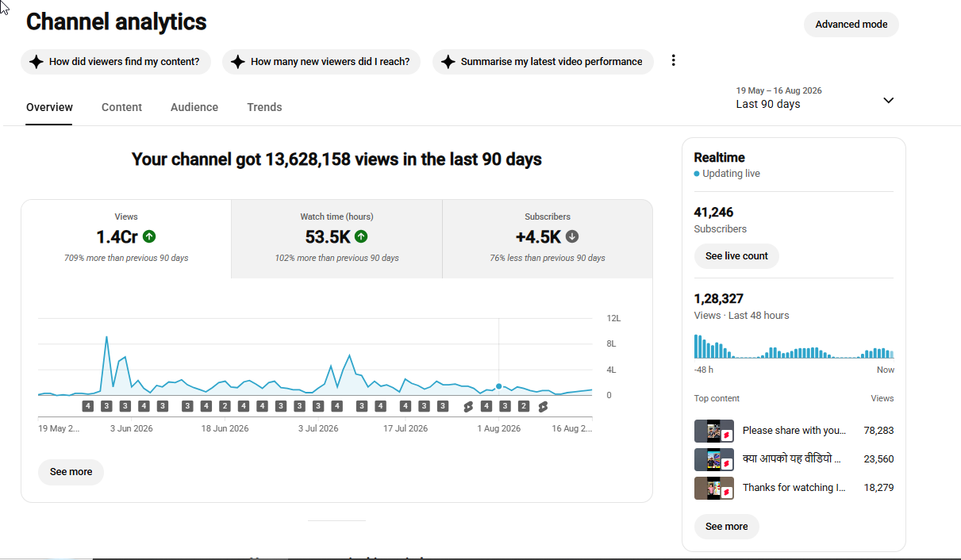Click the See live count button
This screenshot has height=560, width=961.
click(x=736, y=256)
